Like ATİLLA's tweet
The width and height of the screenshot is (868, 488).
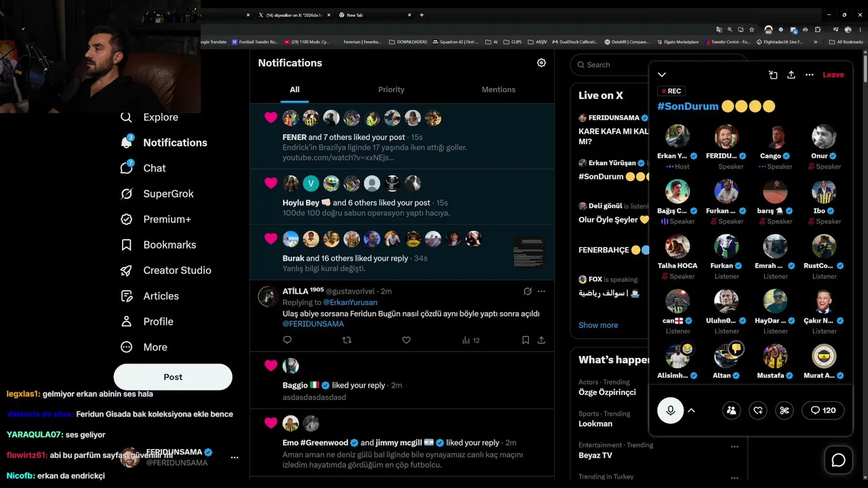[406, 340]
